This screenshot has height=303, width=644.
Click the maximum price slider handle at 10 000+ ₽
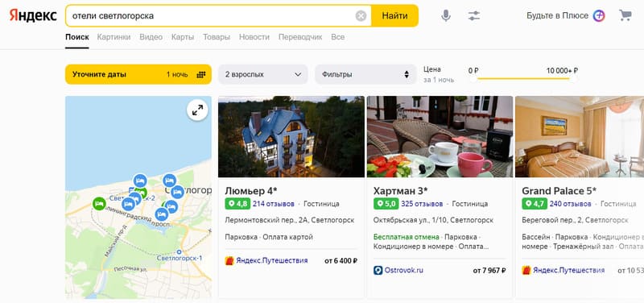[573, 78]
